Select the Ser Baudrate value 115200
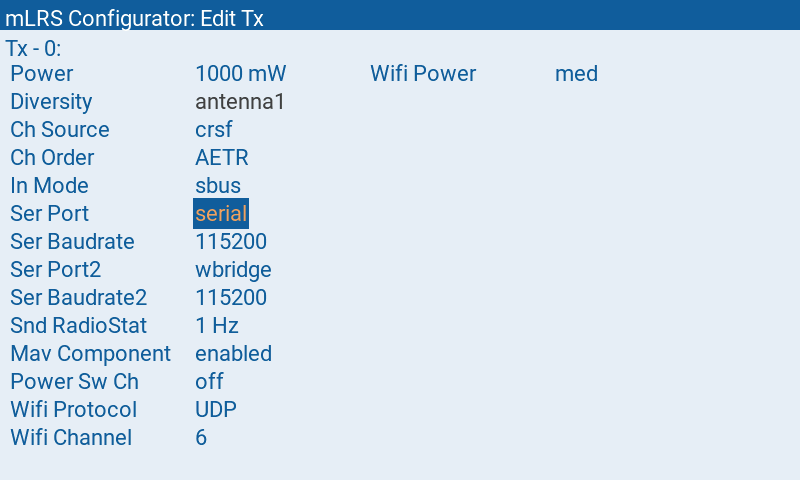The width and height of the screenshot is (800, 480). click(x=231, y=242)
